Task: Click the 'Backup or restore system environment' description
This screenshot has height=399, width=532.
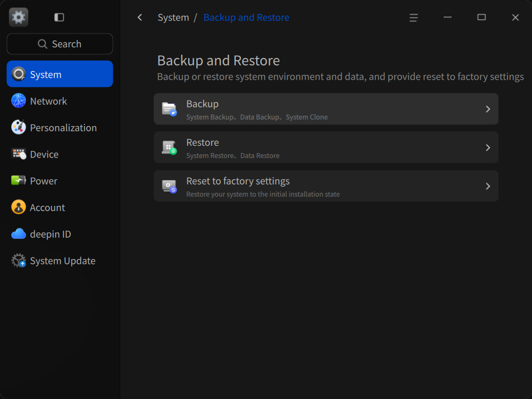Action: tap(340, 77)
